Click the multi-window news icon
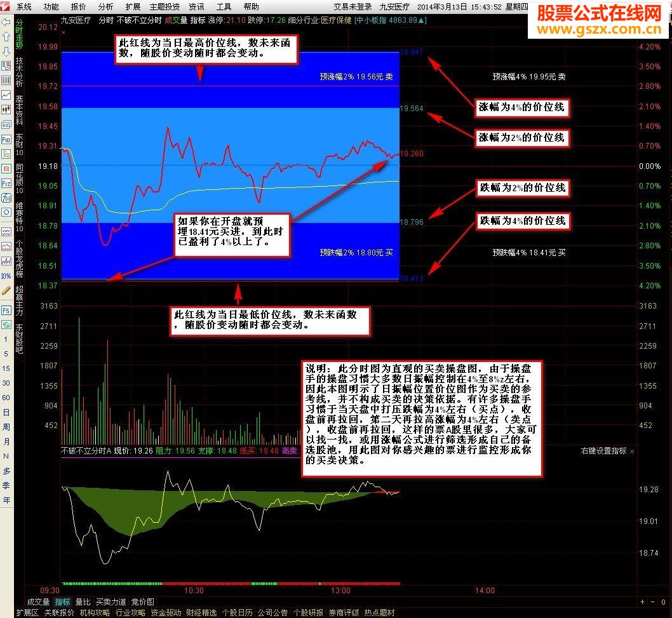 (x=6, y=125)
